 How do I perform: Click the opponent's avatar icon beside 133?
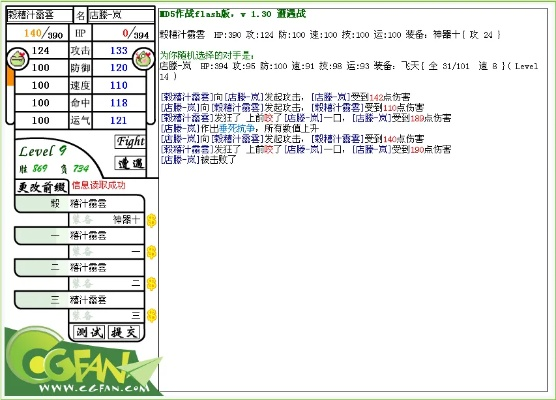click(143, 58)
